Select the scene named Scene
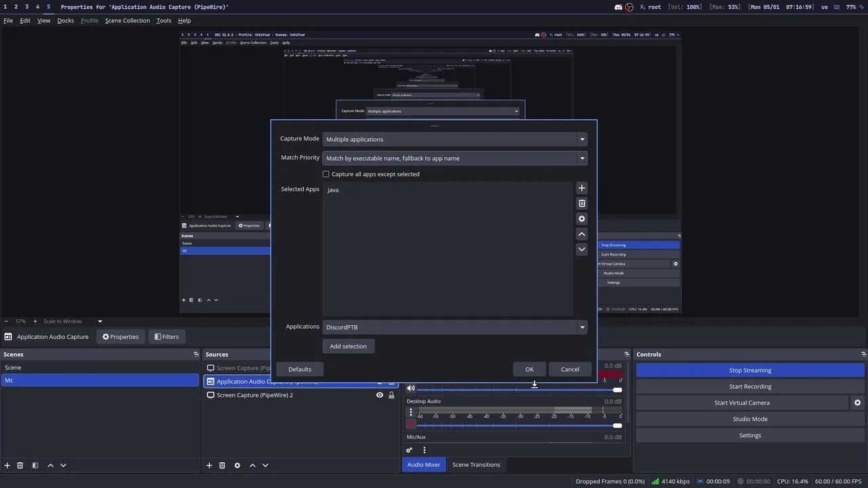Viewport: 868px width, 488px height. tap(100, 367)
